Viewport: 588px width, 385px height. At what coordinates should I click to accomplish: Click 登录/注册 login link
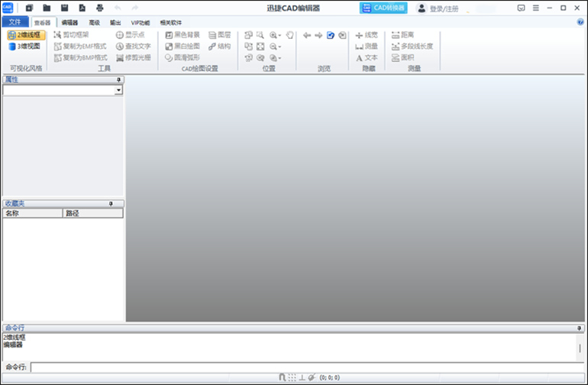pos(444,8)
